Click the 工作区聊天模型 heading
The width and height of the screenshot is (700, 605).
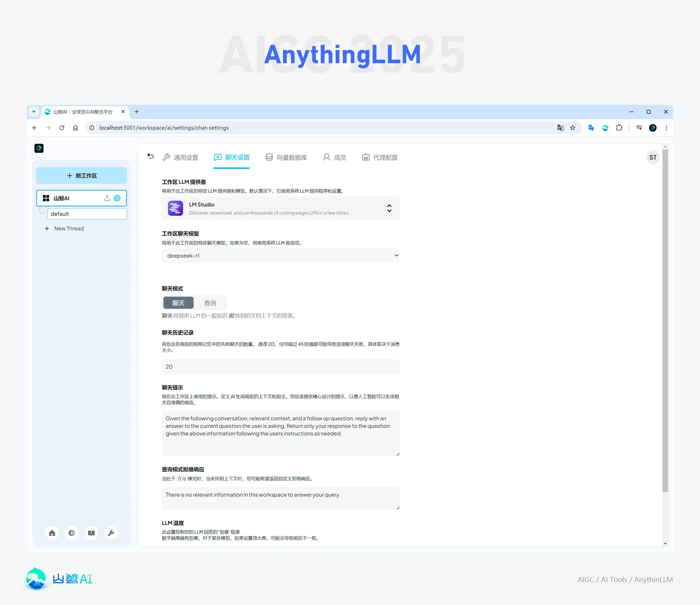pos(180,234)
